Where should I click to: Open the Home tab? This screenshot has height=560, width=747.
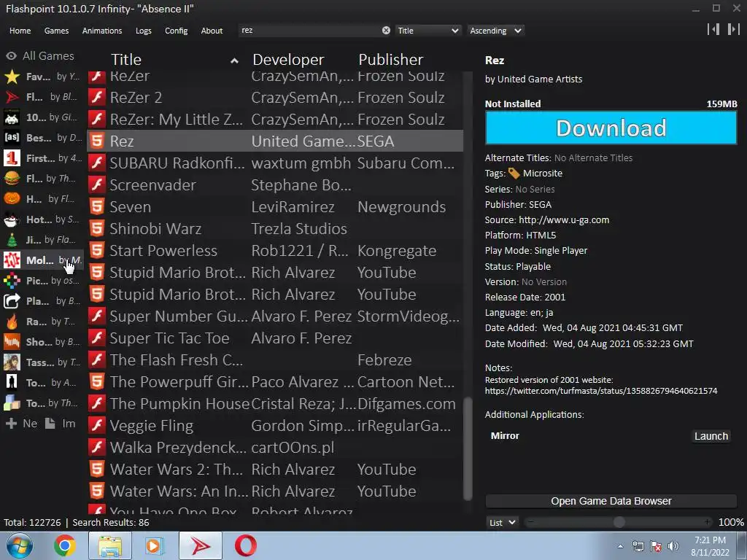20,31
